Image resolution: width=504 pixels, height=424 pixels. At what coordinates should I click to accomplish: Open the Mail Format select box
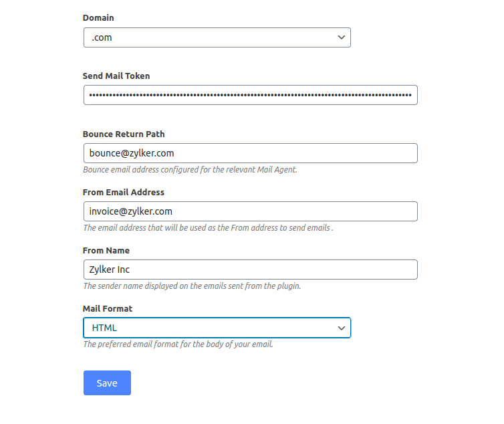coord(217,328)
